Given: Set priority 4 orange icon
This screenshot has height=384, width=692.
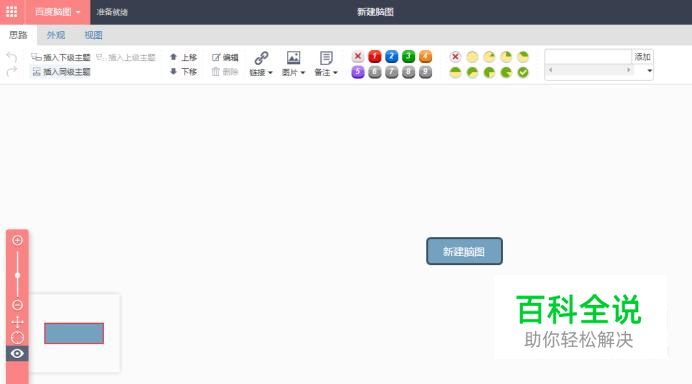Looking at the screenshot, I should coord(425,56).
